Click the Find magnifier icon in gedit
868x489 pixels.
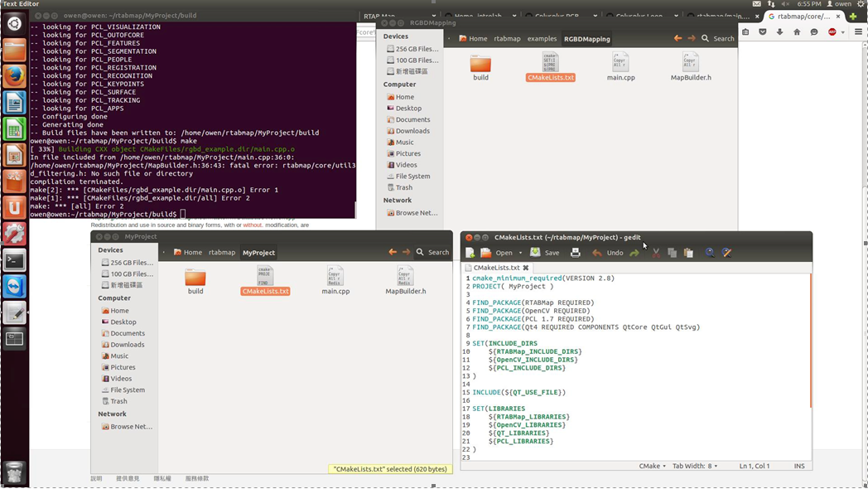click(710, 253)
